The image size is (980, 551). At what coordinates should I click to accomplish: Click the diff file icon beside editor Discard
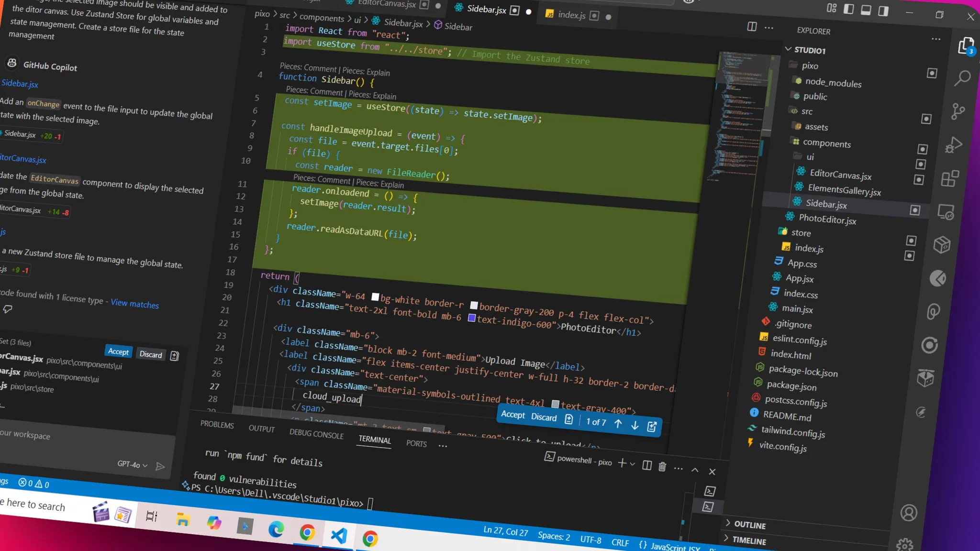tap(568, 419)
